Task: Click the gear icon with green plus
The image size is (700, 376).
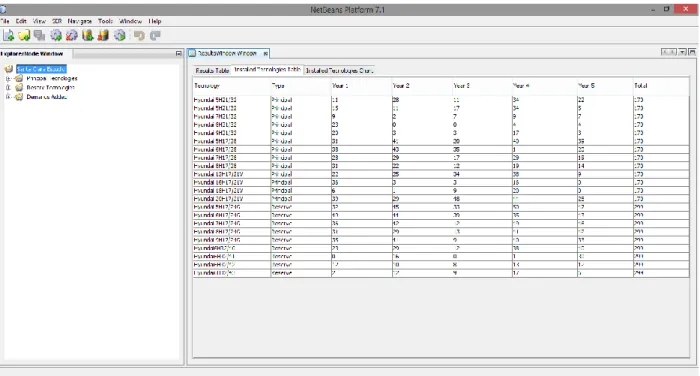Action: [x=56, y=35]
